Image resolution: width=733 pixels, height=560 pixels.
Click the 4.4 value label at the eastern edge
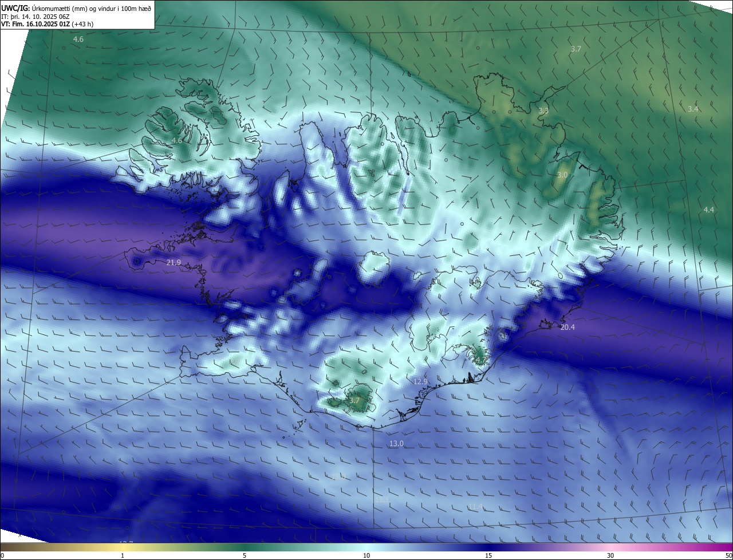coord(709,210)
